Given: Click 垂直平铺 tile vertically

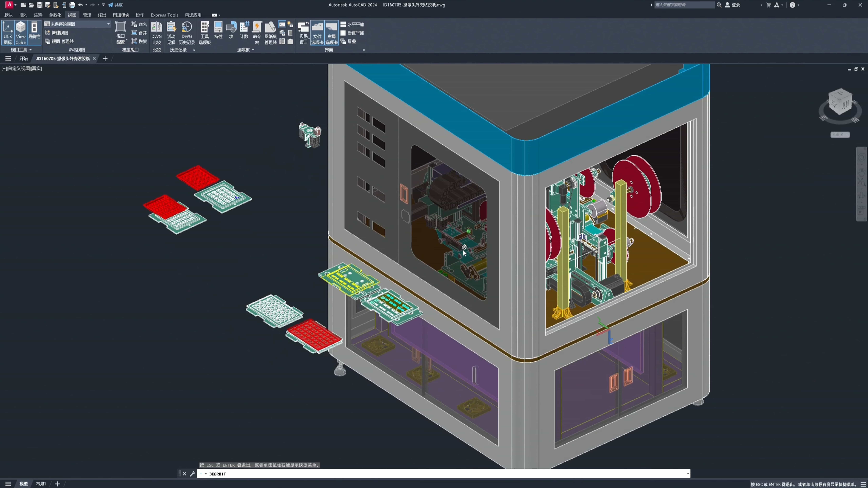Looking at the screenshot, I should [x=352, y=33].
